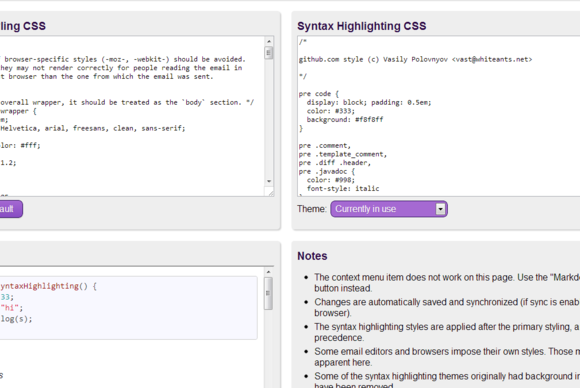
Task: Click the 'Syntax Highlighting CSS' heading
Action: 362,26
